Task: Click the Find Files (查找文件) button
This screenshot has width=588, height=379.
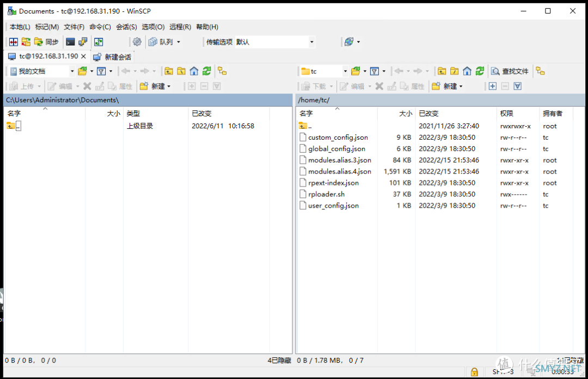Action: [x=510, y=71]
